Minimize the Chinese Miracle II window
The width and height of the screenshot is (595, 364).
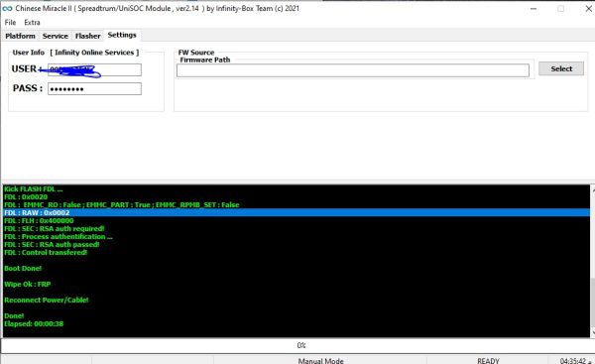click(534, 8)
